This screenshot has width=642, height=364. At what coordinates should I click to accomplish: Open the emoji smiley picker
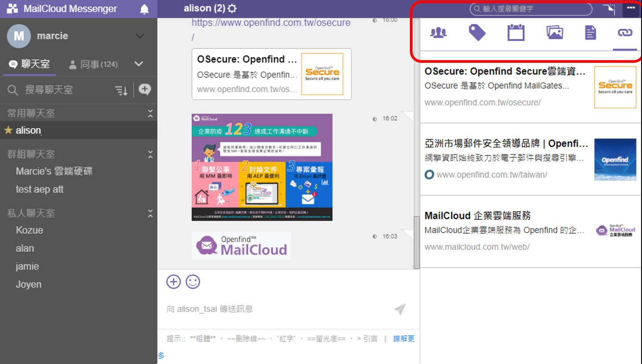point(193,282)
